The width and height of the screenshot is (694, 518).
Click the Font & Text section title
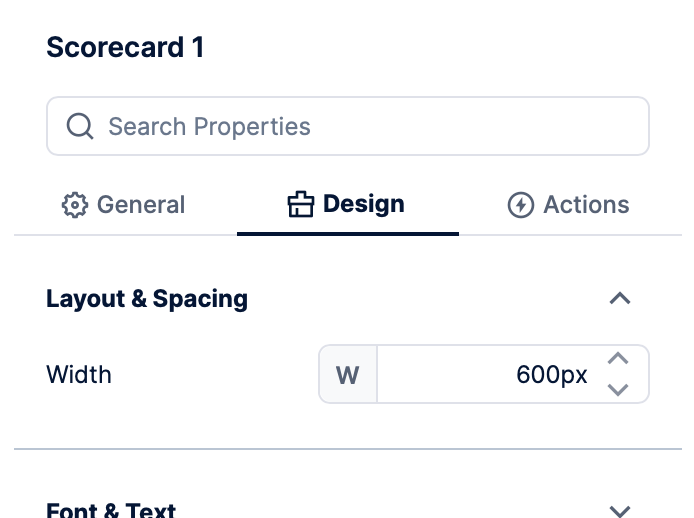pos(111,511)
